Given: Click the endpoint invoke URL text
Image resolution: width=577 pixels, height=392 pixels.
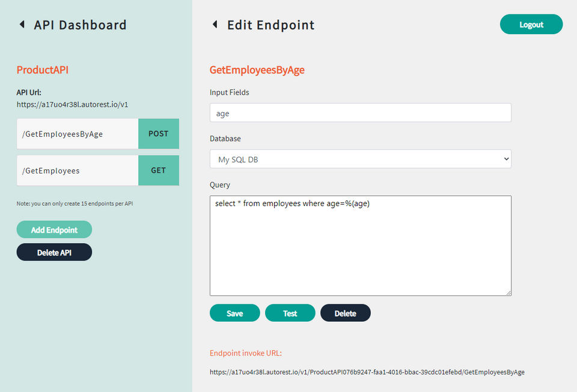Looking at the screenshot, I should point(367,372).
